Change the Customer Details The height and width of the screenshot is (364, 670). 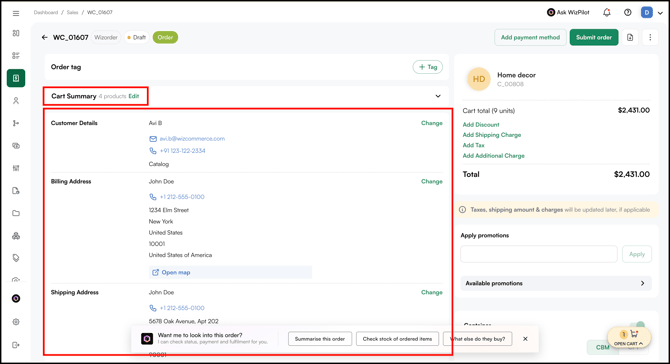click(x=432, y=123)
